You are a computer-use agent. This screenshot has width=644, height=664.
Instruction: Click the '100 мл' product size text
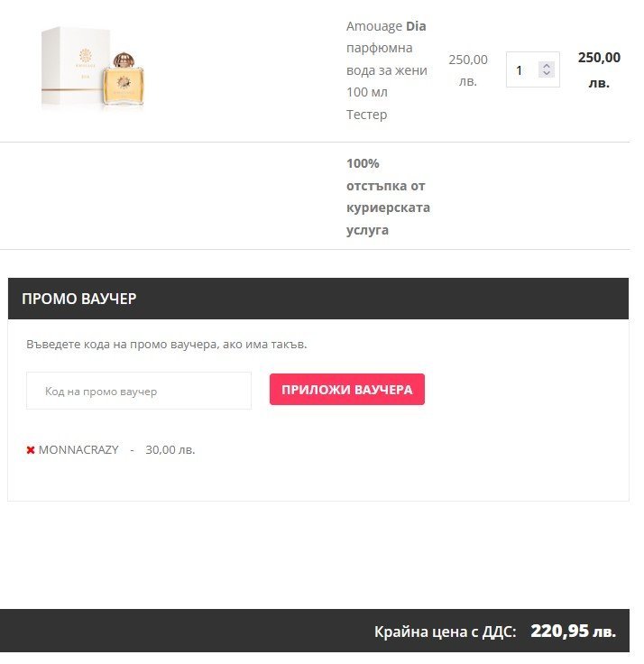pos(366,92)
